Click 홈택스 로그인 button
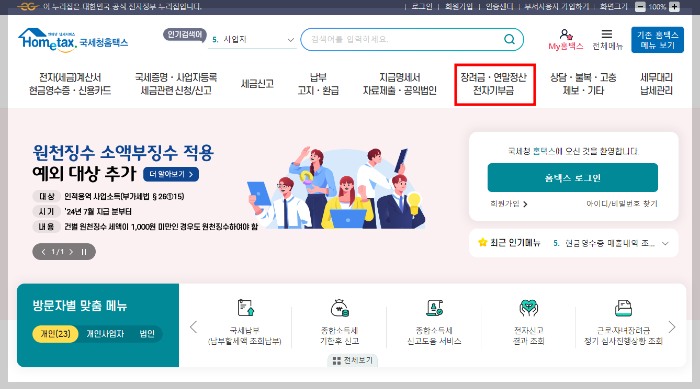The height and width of the screenshot is (389, 700). click(572, 178)
